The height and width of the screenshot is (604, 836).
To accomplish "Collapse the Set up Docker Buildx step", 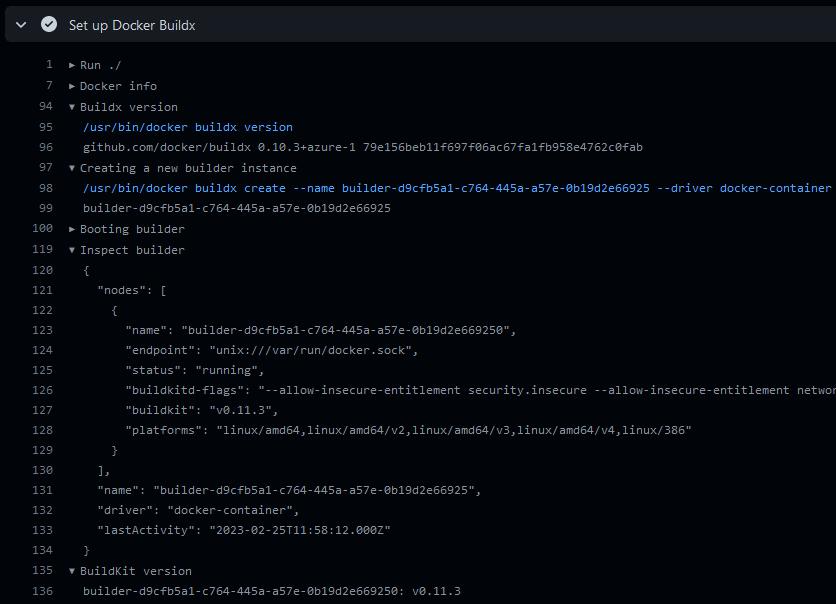I will (x=20, y=23).
